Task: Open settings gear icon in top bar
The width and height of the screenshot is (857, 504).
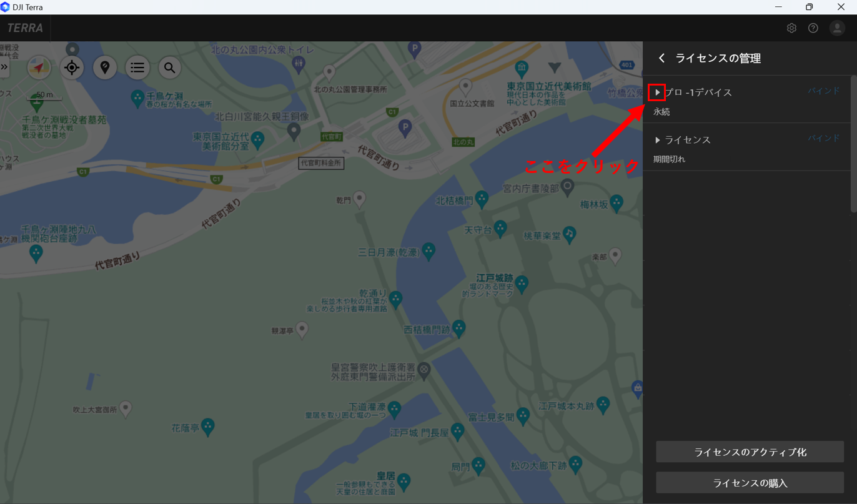Action: (x=791, y=28)
